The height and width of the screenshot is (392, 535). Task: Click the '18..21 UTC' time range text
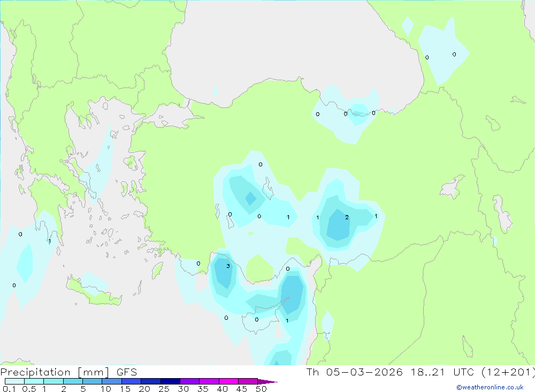pyautogui.click(x=443, y=372)
